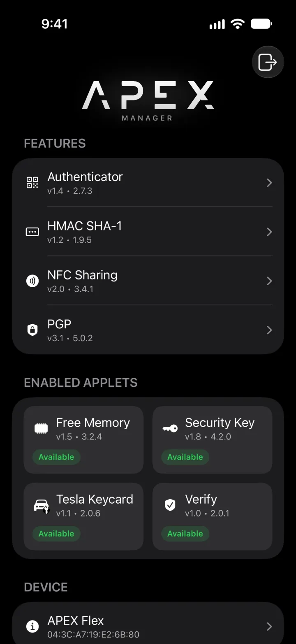Click the Wi-Fi indicator in status bar

tap(237, 24)
